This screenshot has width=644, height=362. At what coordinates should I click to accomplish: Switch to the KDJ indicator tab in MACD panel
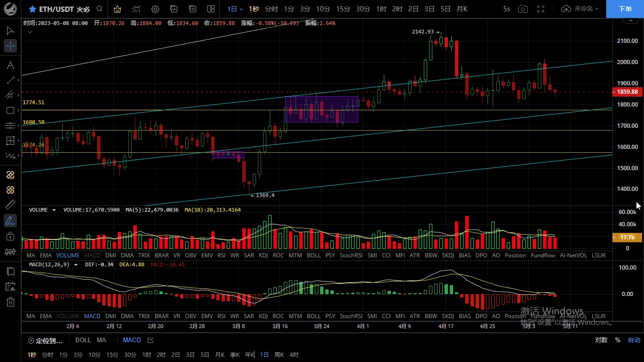pyautogui.click(x=263, y=316)
